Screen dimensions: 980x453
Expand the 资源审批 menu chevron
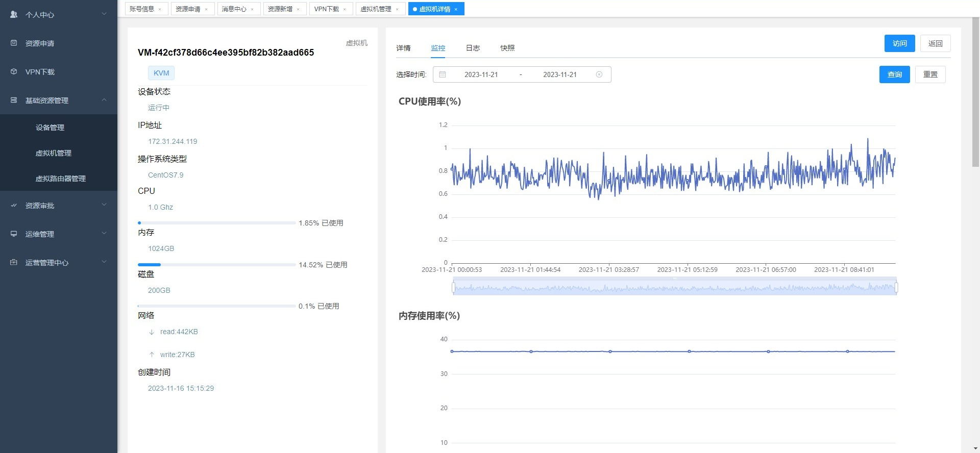point(104,205)
